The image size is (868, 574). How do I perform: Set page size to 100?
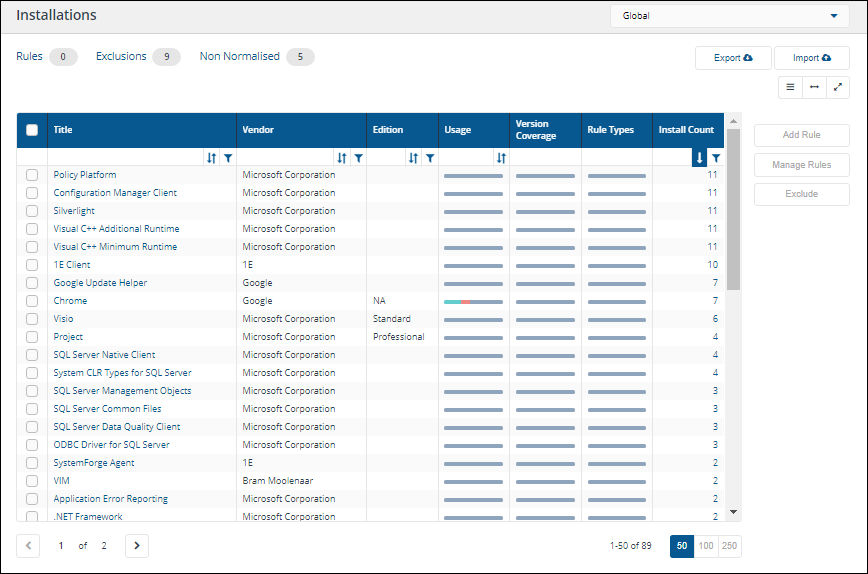706,546
